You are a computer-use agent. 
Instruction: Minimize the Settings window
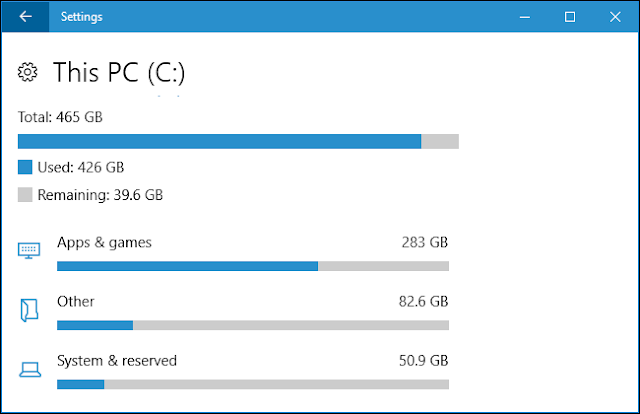(x=524, y=17)
